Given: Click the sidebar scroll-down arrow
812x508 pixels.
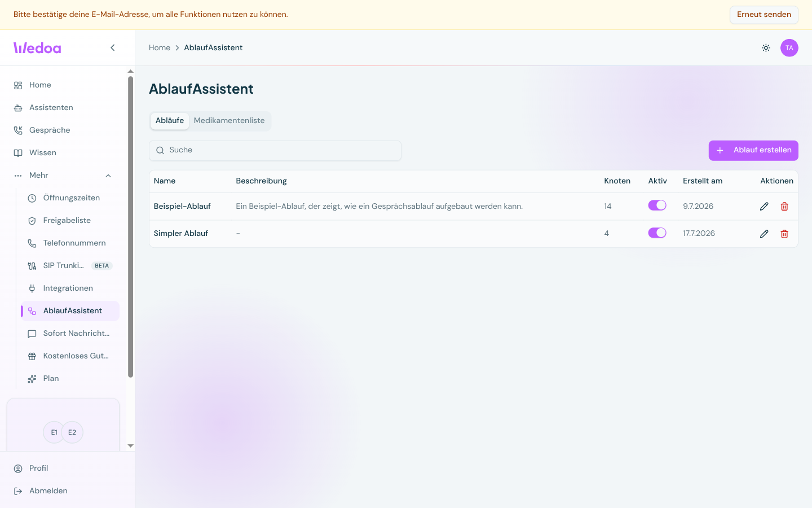Looking at the screenshot, I should (x=130, y=446).
